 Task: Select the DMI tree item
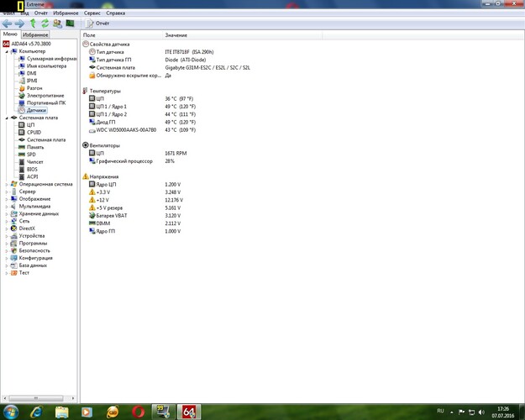tap(31, 73)
